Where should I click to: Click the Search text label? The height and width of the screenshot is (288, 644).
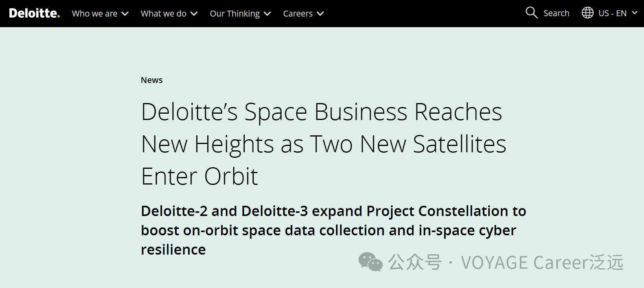click(x=556, y=13)
